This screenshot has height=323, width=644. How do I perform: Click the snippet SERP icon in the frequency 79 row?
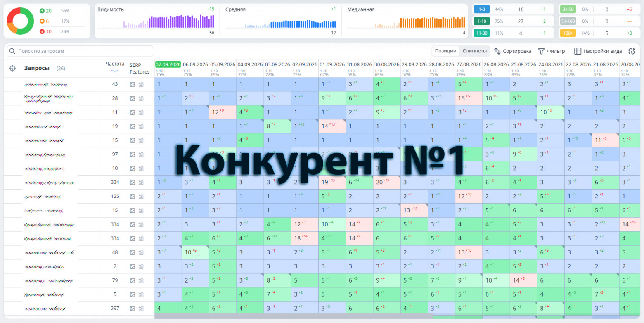[141, 280]
